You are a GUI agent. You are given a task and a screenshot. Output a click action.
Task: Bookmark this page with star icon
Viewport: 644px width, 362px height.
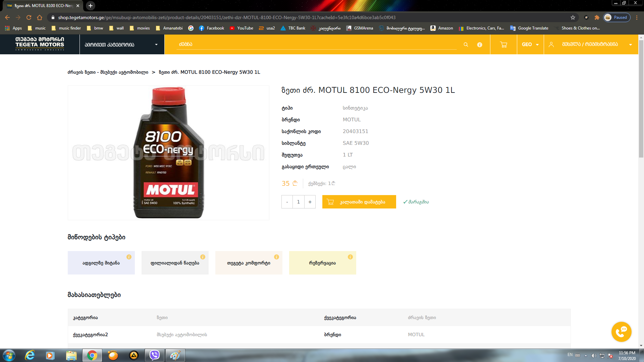pyautogui.click(x=573, y=17)
